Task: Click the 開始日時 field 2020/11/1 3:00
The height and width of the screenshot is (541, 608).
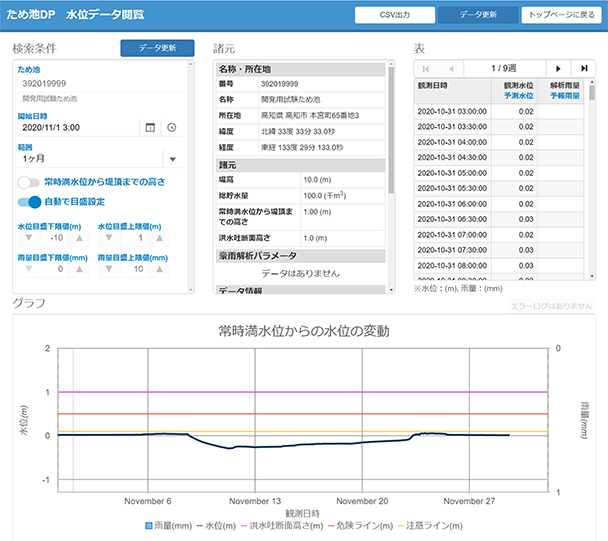Action: point(78,128)
